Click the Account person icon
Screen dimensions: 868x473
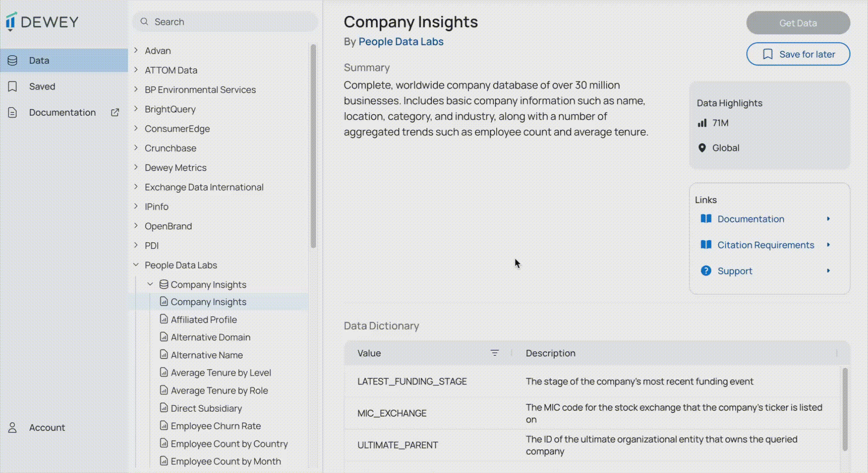click(x=12, y=427)
